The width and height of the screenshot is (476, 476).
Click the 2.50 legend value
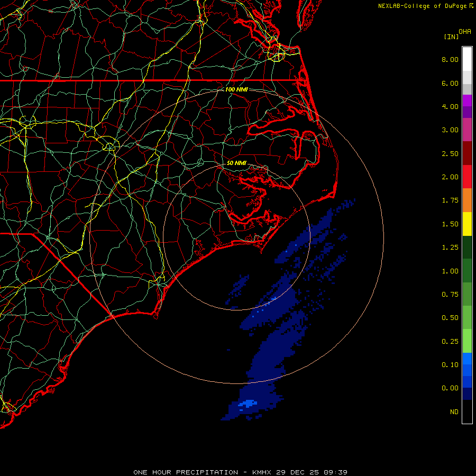(450, 153)
